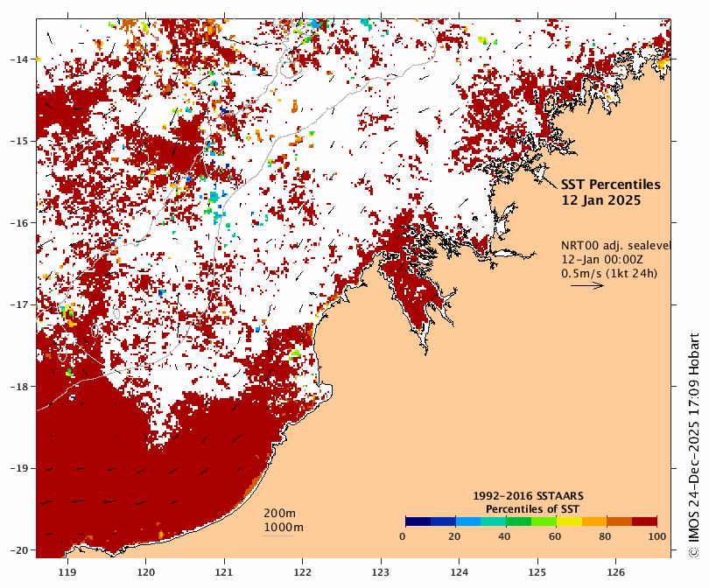Click the dark red 90-100 colorbar segment
This screenshot has height=588, width=709.
coord(644,521)
